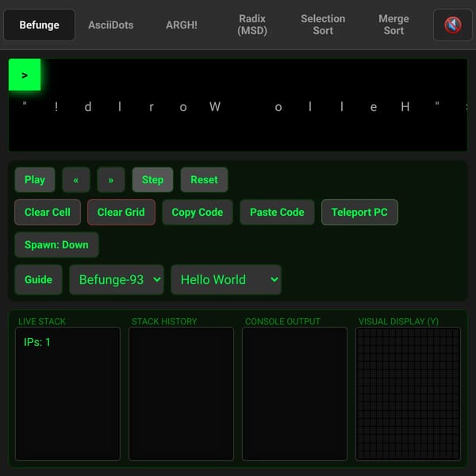This screenshot has width=476, height=476.
Task: Toggle the Spawn: Down direction
Action: coord(56,244)
